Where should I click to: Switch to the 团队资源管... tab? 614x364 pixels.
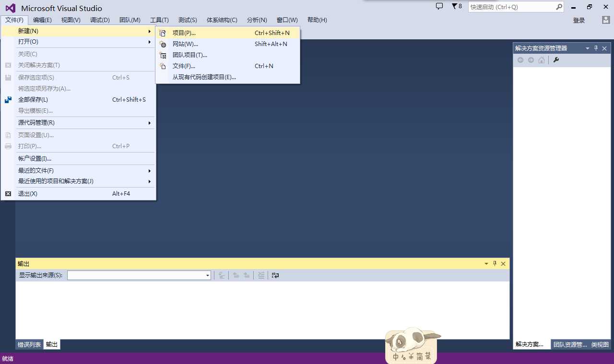[570, 344]
